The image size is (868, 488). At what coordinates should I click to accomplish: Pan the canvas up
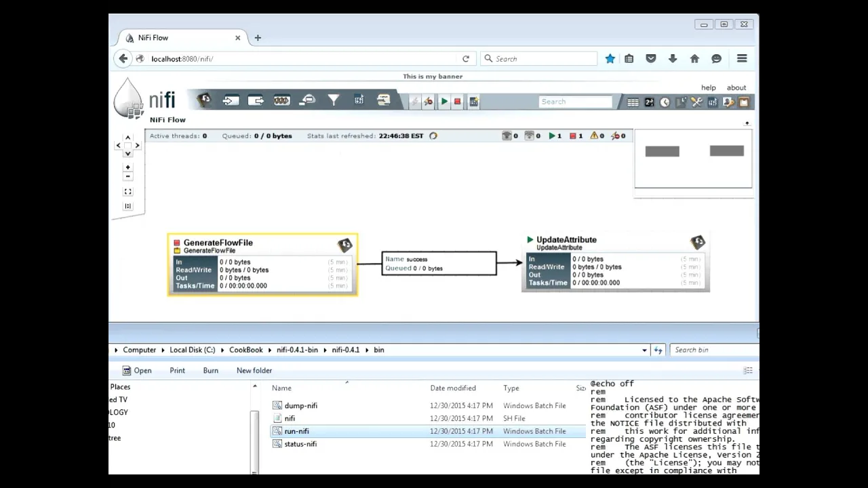[127, 137]
